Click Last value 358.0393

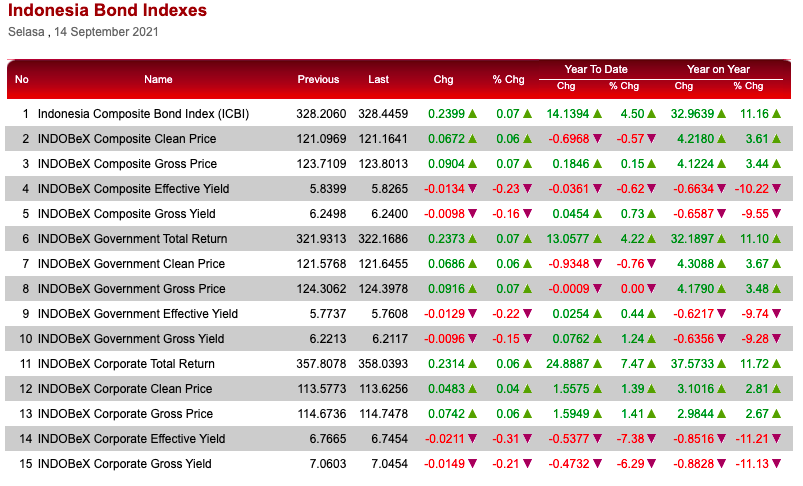click(x=383, y=364)
